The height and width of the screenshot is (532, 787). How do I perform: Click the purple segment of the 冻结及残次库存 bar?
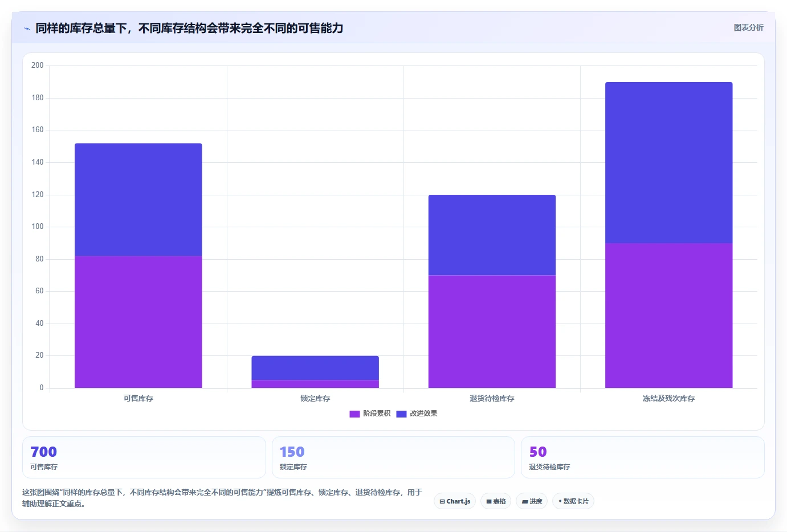point(669,316)
